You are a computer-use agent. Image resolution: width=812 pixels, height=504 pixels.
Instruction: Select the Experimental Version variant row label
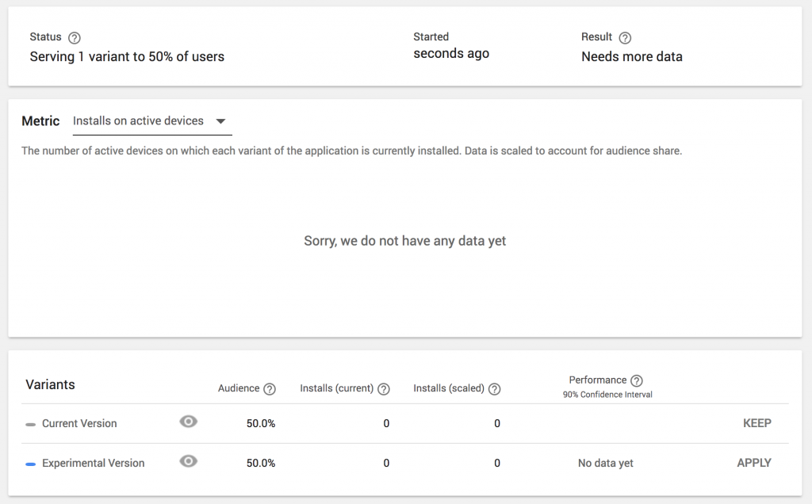click(93, 464)
